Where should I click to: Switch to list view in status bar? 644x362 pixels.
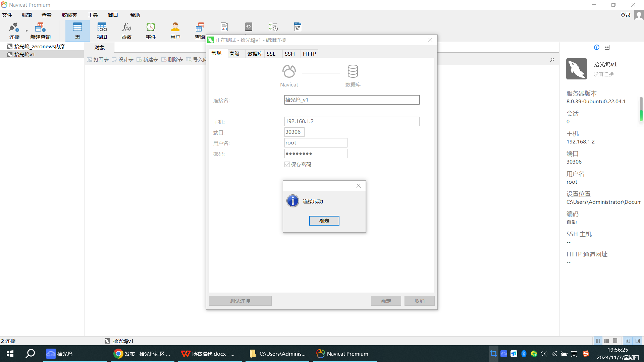click(606, 341)
